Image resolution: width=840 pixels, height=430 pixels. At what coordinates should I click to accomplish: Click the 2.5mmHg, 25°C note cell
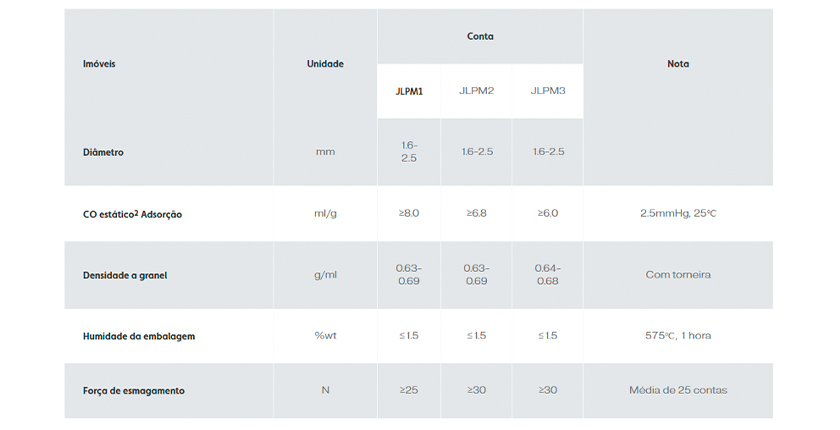point(678,213)
